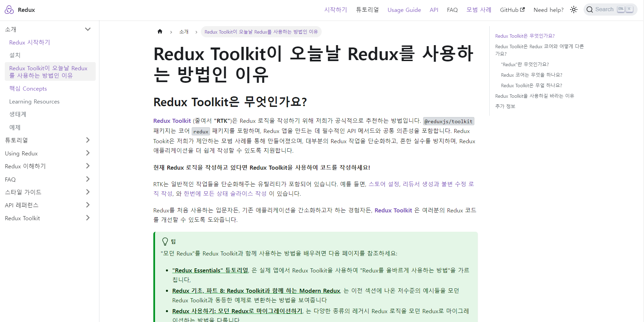Open Redux Toolkit link in 입문자들 paragraph
The height and width of the screenshot is (322, 644).
tap(393, 210)
